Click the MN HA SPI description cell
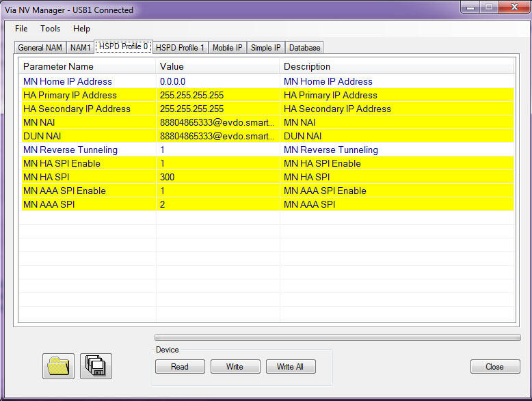Image resolution: width=532 pixels, height=401 pixels. point(397,177)
